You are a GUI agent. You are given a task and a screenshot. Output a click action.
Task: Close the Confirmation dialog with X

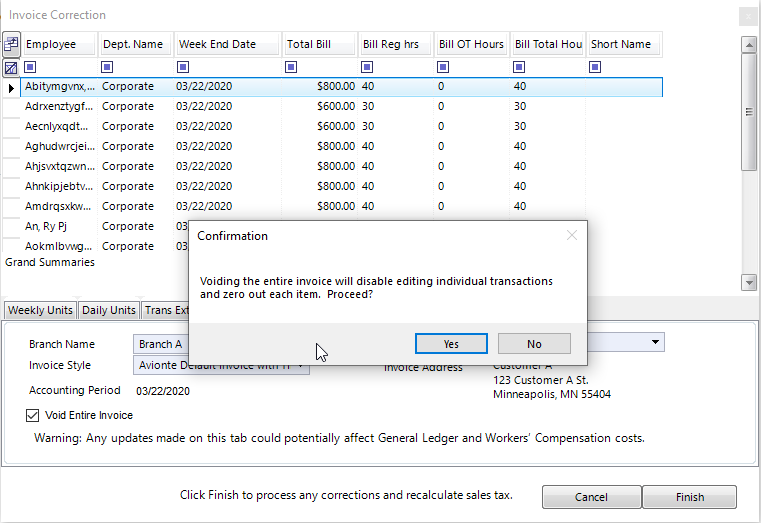[x=572, y=235]
